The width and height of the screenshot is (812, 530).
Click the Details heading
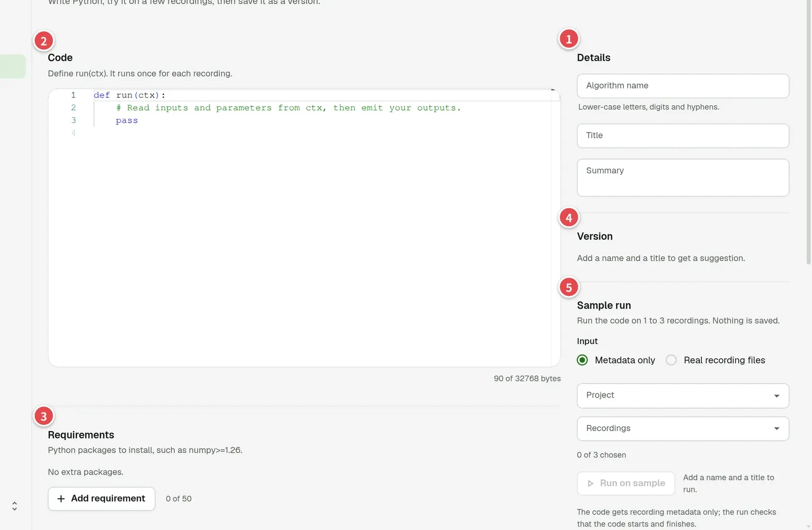(594, 57)
